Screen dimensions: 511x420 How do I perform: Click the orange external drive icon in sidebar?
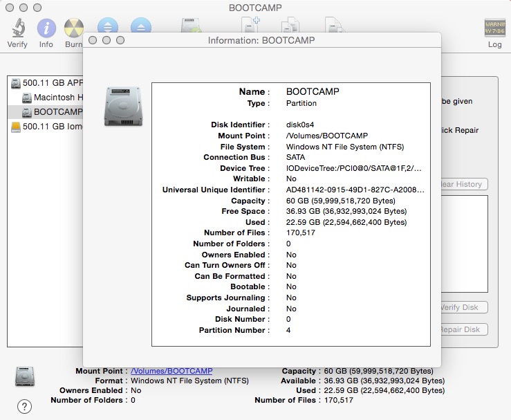tap(16, 127)
